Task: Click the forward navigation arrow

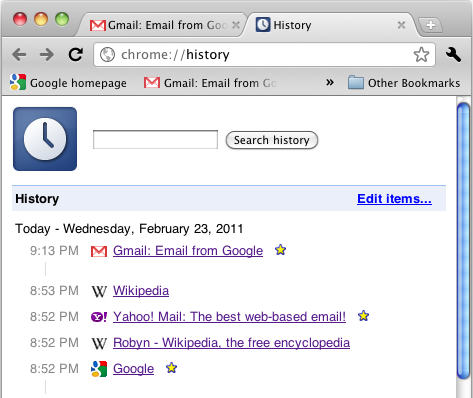Action: 46,54
